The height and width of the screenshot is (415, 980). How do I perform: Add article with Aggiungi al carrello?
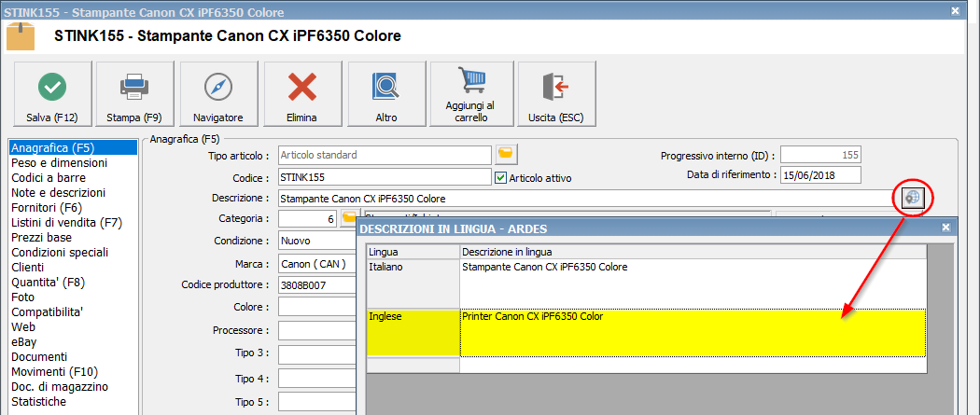tap(470, 93)
